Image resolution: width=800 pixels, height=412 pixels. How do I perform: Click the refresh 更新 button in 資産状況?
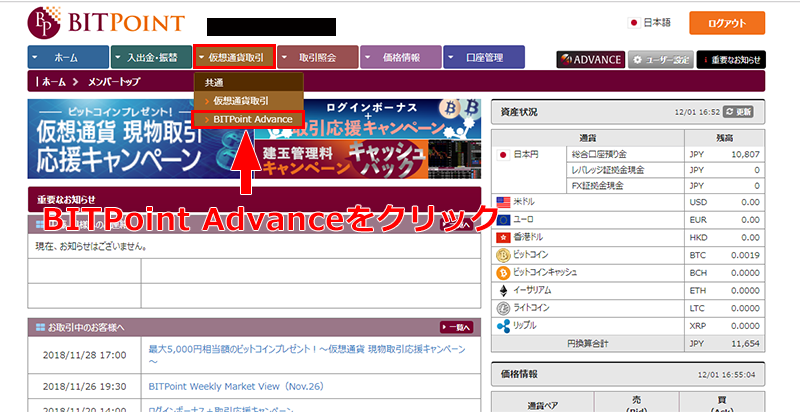738,112
